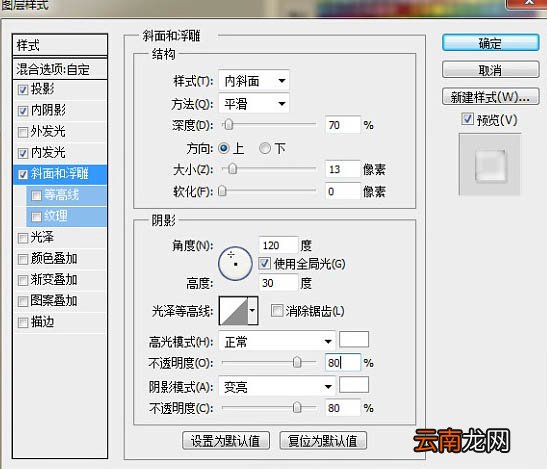
Task: Click the 深度 depth value field
Action: tap(343, 125)
